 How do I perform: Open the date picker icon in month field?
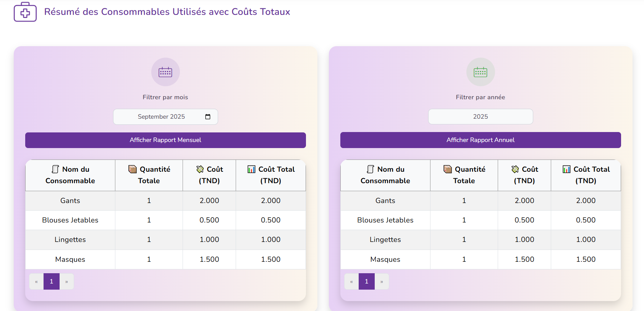click(208, 117)
